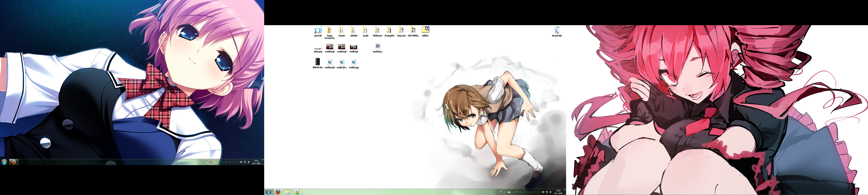Viewport: 868px width, 195px height.
Task: Select the remilia_01... media file
Action: (342, 63)
